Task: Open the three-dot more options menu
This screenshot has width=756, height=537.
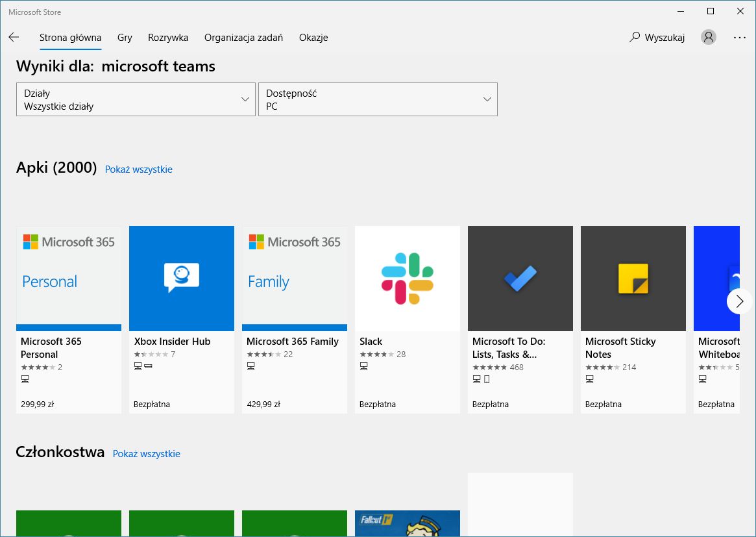Action: pyautogui.click(x=740, y=38)
